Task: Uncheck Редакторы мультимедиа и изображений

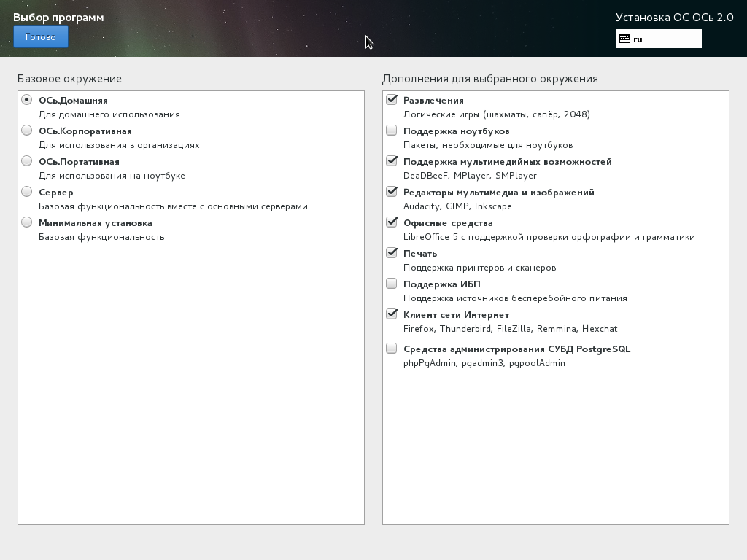Action: pos(392,192)
